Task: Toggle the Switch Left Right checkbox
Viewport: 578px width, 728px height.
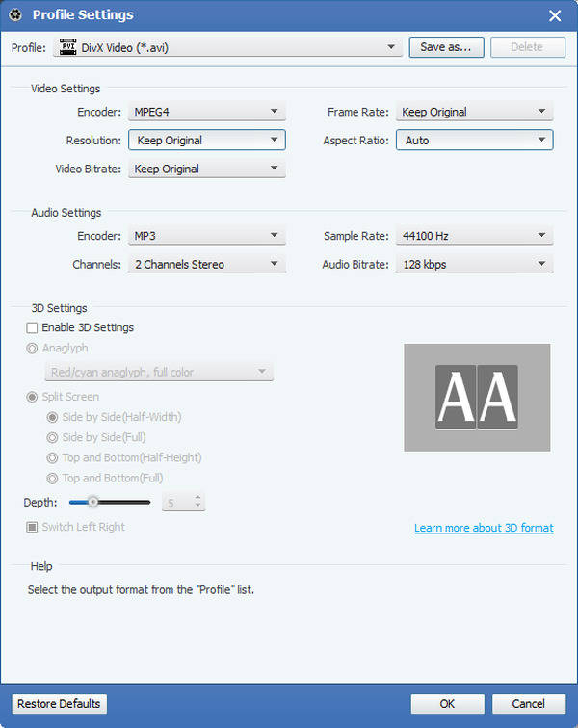Action: pyautogui.click(x=33, y=527)
